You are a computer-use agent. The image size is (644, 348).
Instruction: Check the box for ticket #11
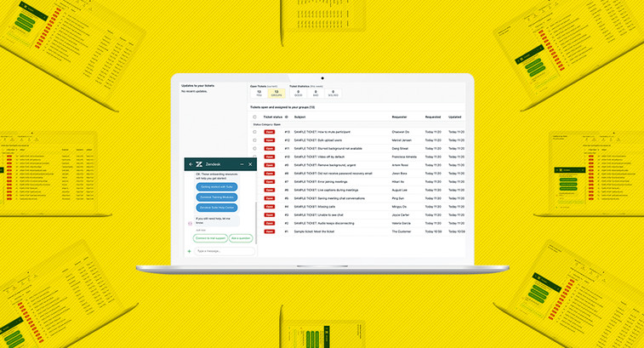click(254, 148)
